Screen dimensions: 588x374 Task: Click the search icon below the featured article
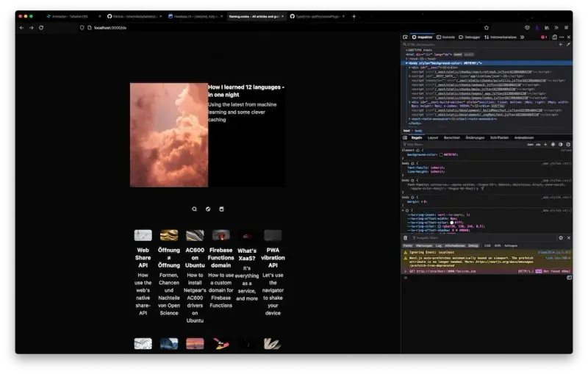195,209
